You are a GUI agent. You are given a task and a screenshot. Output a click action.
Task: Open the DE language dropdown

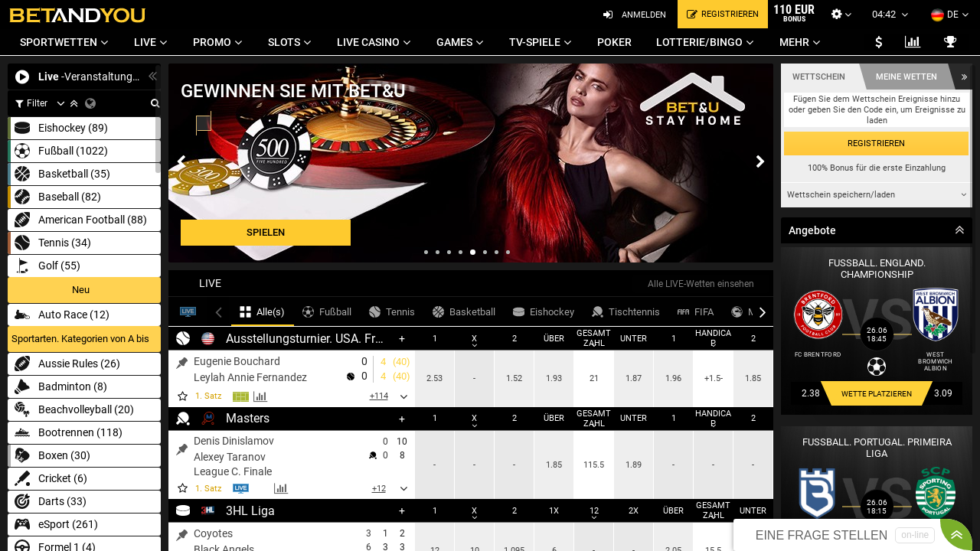949,15
